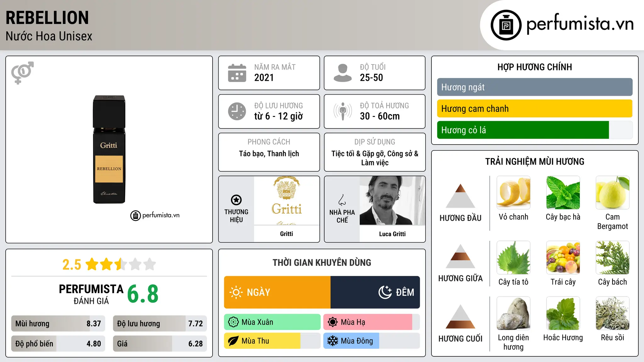The width and height of the screenshot is (644, 362).
Task: Click the Mùa Đông season bar
Action: click(371, 341)
